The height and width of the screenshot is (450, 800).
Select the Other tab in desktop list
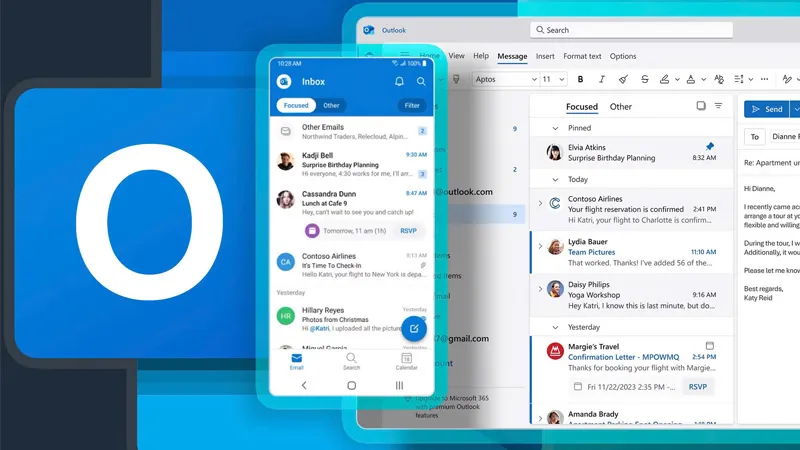[620, 107]
